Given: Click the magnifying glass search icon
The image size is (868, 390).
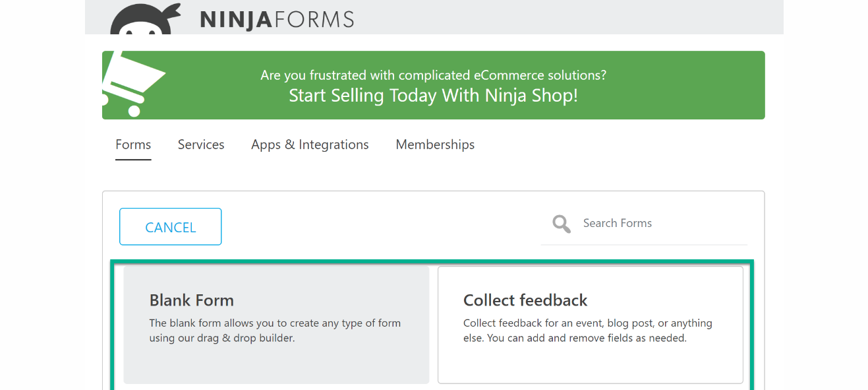Looking at the screenshot, I should [562, 224].
